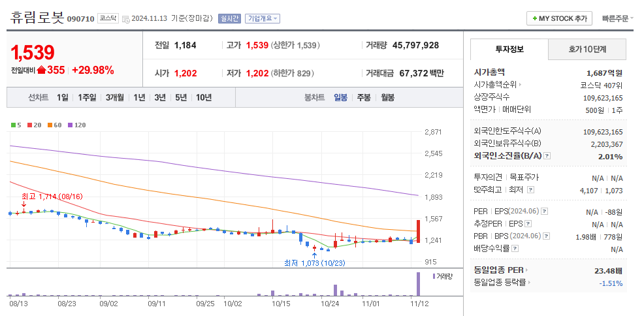Click the current price 1,539
This screenshot has width=644, height=316.
33,52
